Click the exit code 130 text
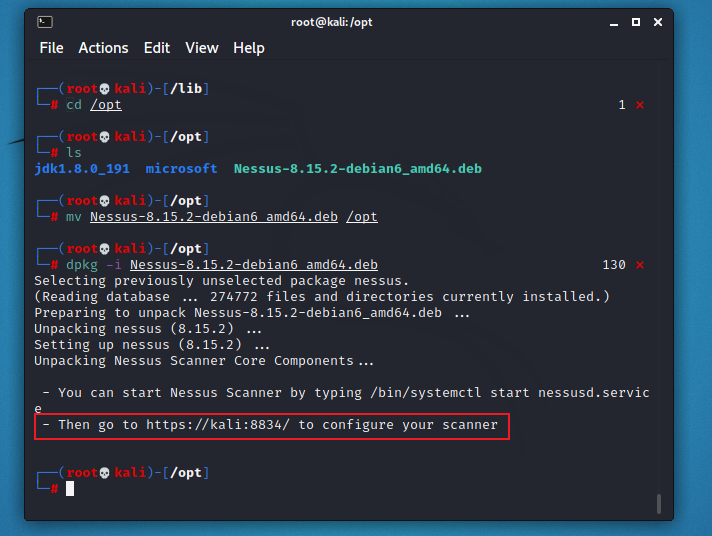Viewport: 712px width, 536px height. [614, 265]
